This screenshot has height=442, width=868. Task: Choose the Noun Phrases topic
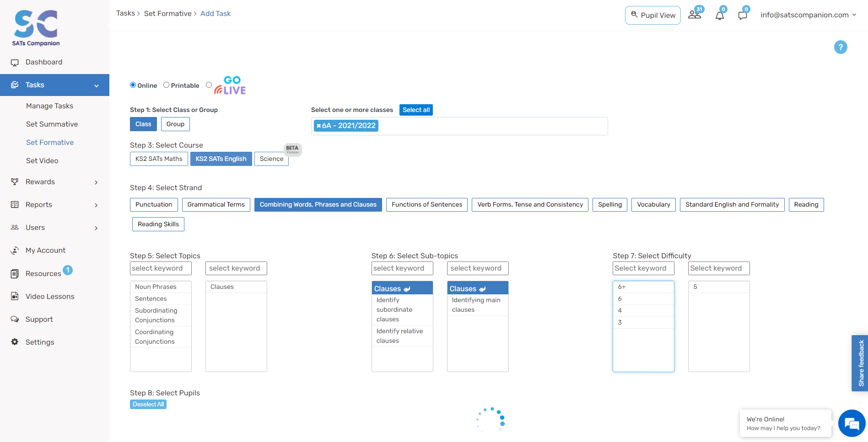pos(161,287)
